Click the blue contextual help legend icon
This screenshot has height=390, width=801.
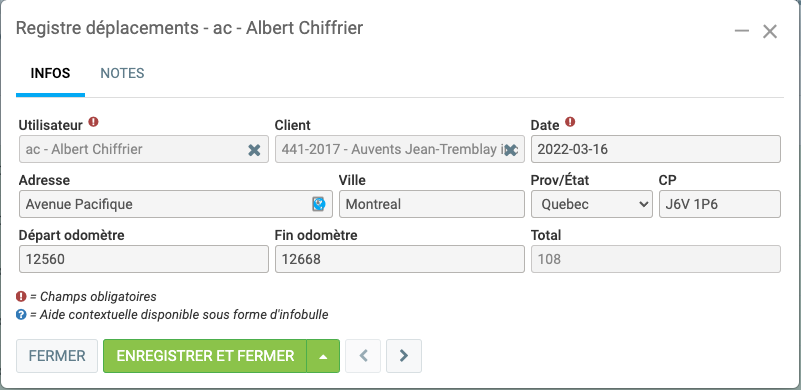pos(21,314)
